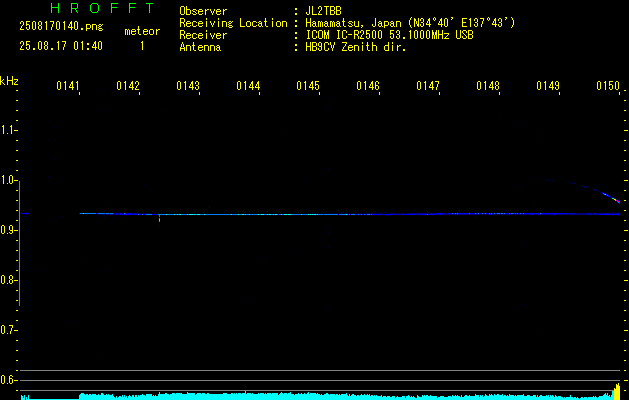Viewport: 629px width, 400px height.
Task: Click the 0143 time marker
Action: [187, 86]
